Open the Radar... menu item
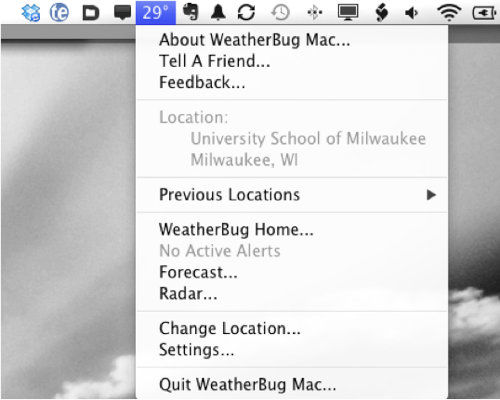This screenshot has height=400, width=500. 292,294
